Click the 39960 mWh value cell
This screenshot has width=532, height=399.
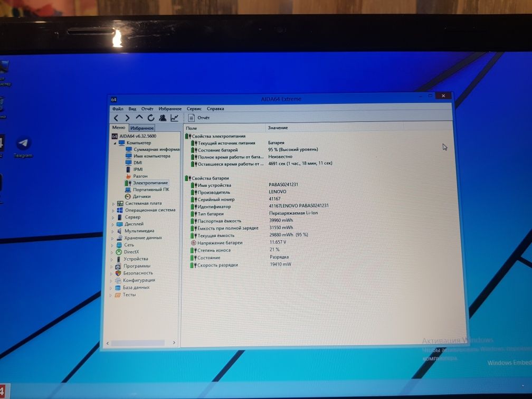(x=281, y=220)
